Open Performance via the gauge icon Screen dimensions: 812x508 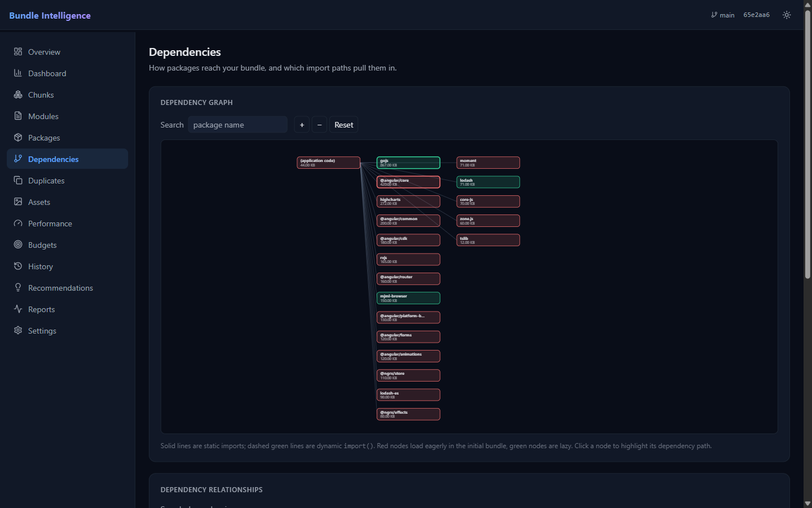[x=18, y=223]
